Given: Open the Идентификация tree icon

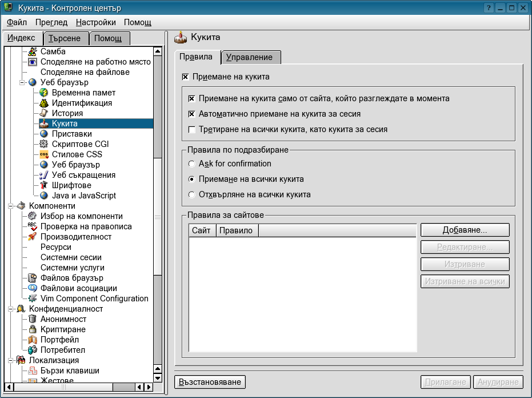Looking at the screenshot, I should [x=44, y=103].
